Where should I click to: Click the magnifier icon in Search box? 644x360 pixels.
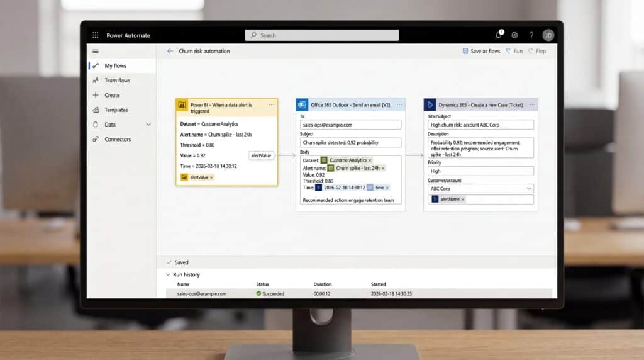pos(253,35)
